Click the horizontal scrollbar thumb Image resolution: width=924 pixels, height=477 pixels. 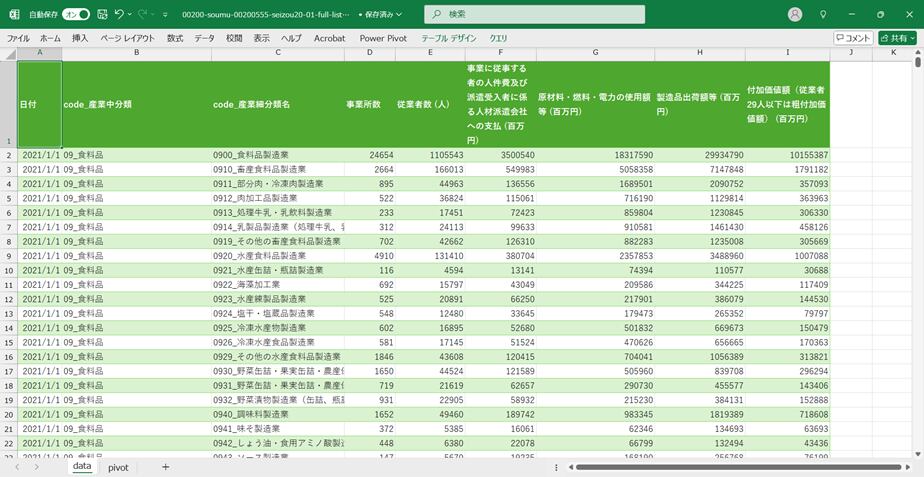click(738, 467)
